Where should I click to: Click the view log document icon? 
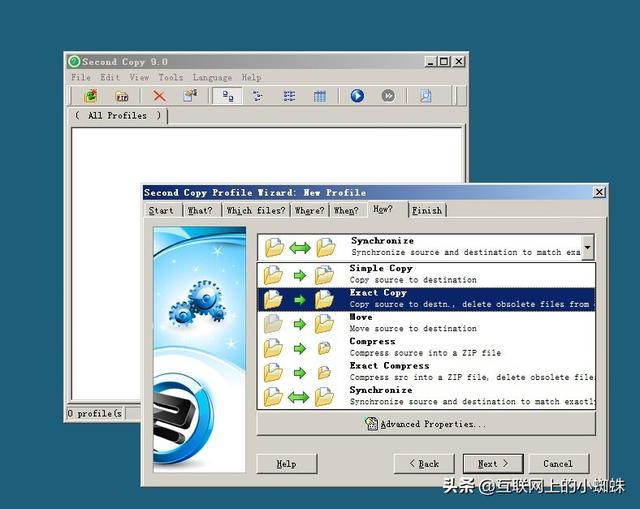426,96
